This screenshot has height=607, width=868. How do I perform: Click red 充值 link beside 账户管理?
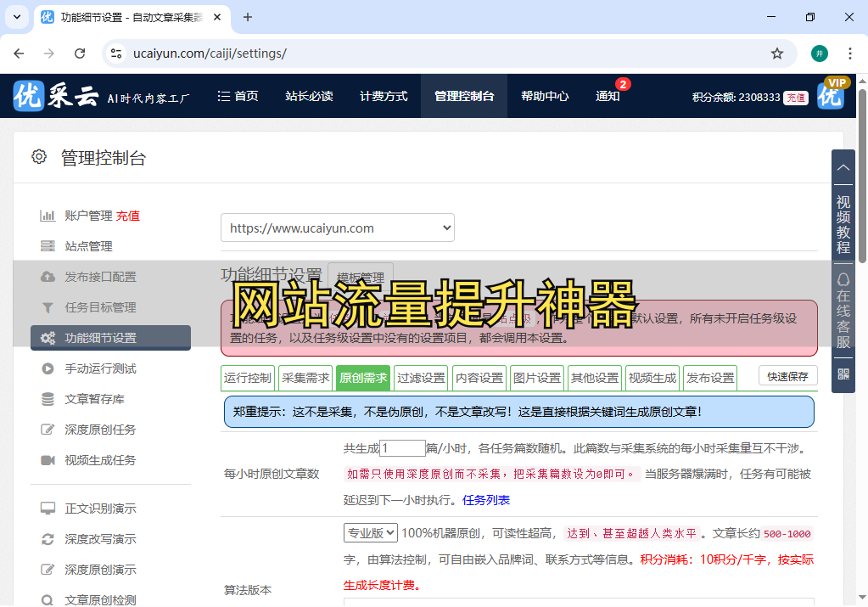[128, 216]
